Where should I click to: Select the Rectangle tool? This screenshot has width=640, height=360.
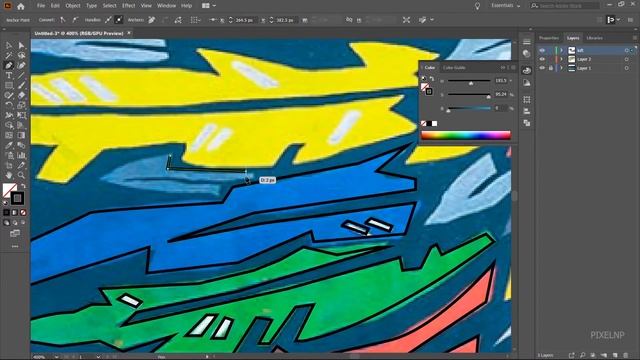[x=9, y=85]
